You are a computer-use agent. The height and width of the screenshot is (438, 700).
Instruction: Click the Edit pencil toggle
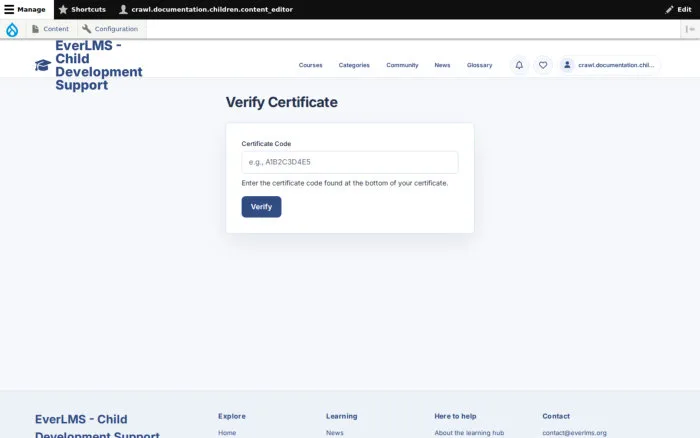pyautogui.click(x=678, y=9)
